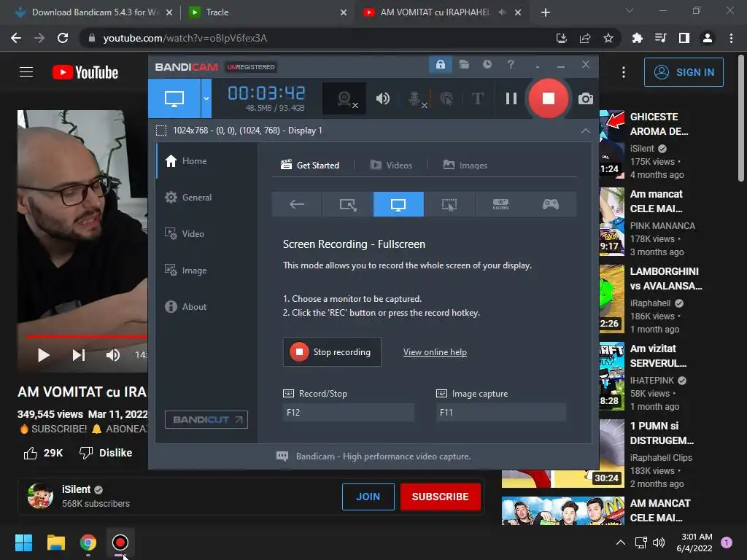747x560 pixels.
Task: Click Bandicam lock icon in title bar
Action: click(x=440, y=64)
